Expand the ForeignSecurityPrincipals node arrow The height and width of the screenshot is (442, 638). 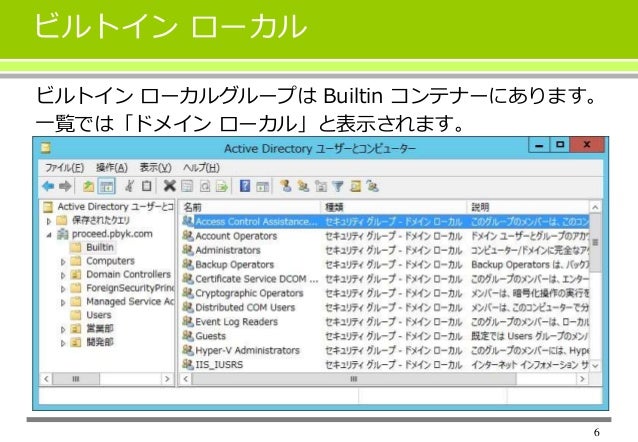point(63,289)
